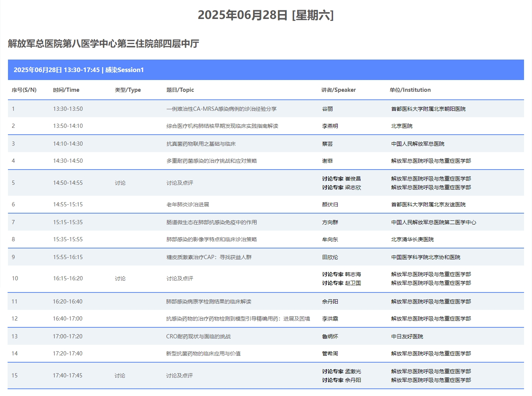The width and height of the screenshot is (532, 396).
Task: Click serial number 9
Action: click(x=13, y=257)
